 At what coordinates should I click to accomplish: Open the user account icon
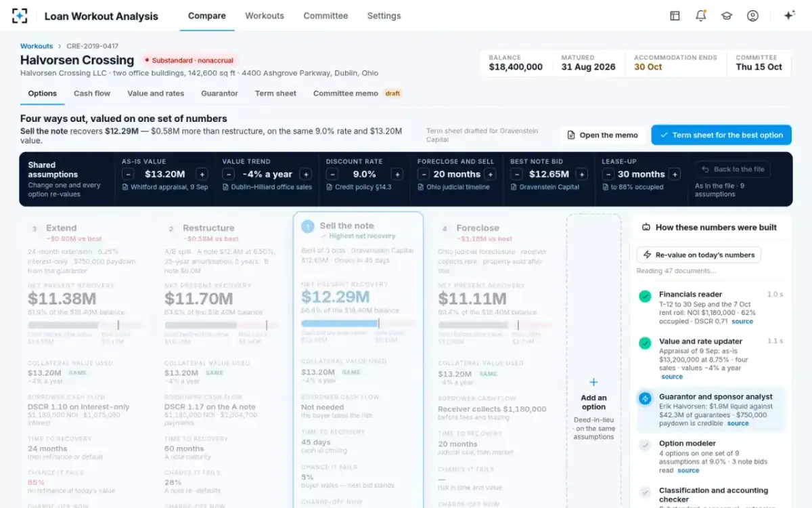(752, 16)
